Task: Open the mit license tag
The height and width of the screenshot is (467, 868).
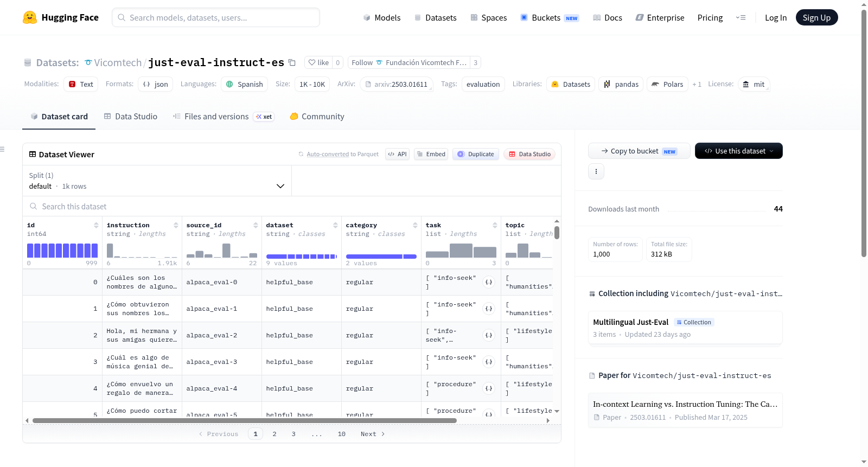Action: (754, 84)
